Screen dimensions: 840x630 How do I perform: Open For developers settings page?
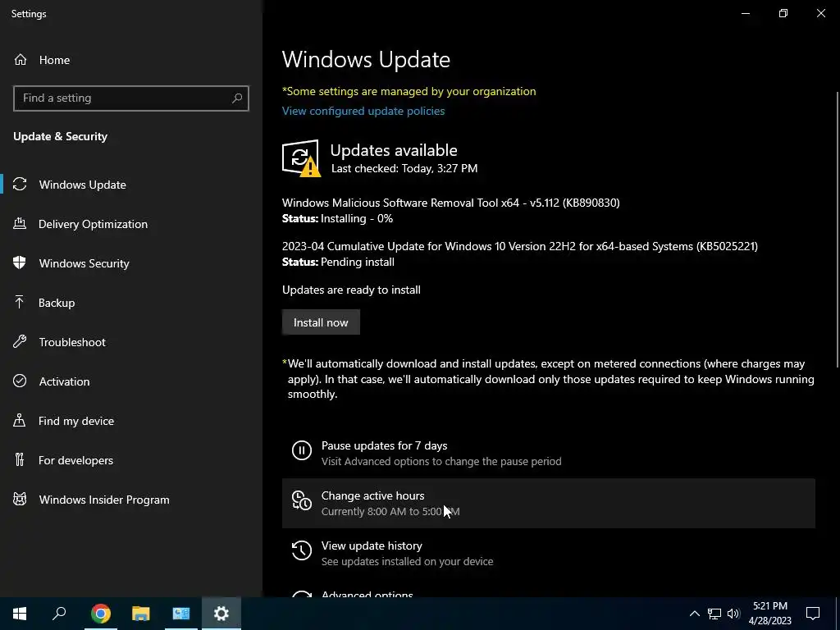(131, 460)
